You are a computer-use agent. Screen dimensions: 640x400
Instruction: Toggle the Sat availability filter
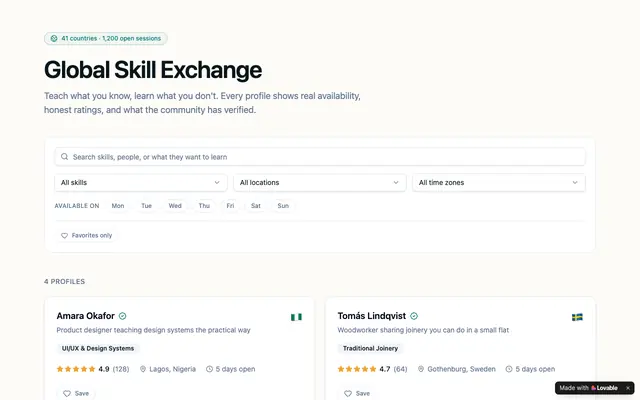coord(256,206)
